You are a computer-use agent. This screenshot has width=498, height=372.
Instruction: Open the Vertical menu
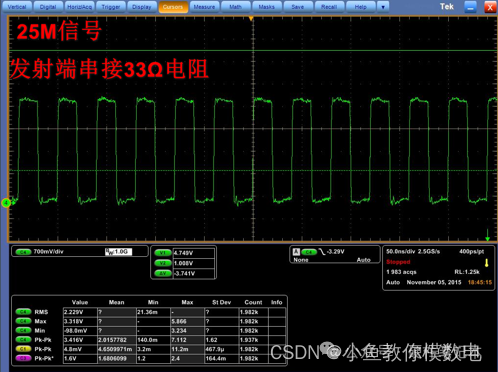coord(17,7)
